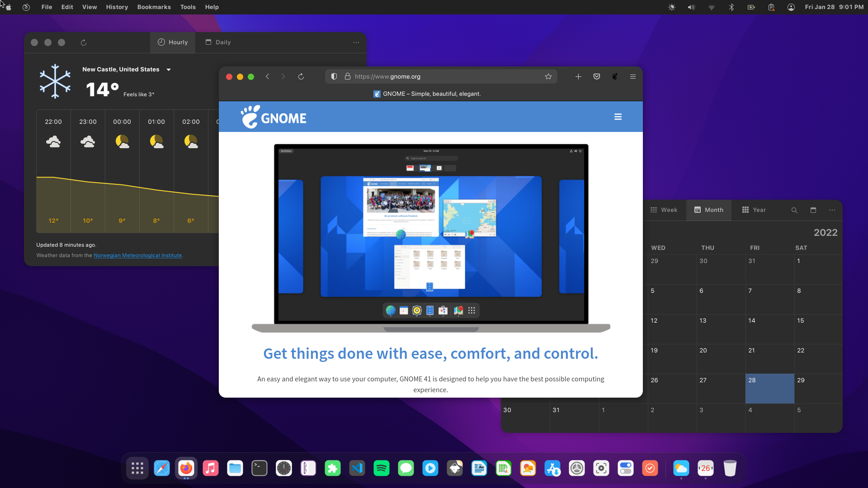
Task: Go back in the Firefox browser
Action: pyautogui.click(x=268, y=77)
